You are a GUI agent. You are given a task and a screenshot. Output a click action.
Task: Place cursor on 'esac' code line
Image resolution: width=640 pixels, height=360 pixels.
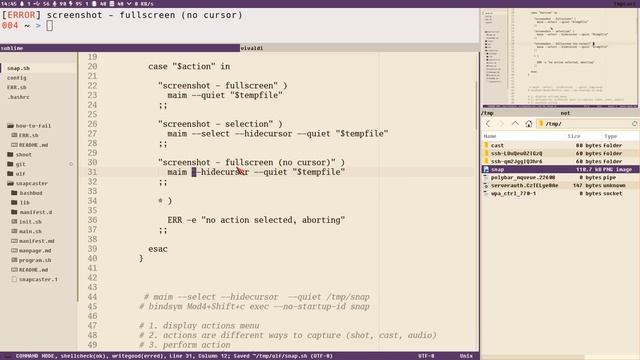(158, 249)
